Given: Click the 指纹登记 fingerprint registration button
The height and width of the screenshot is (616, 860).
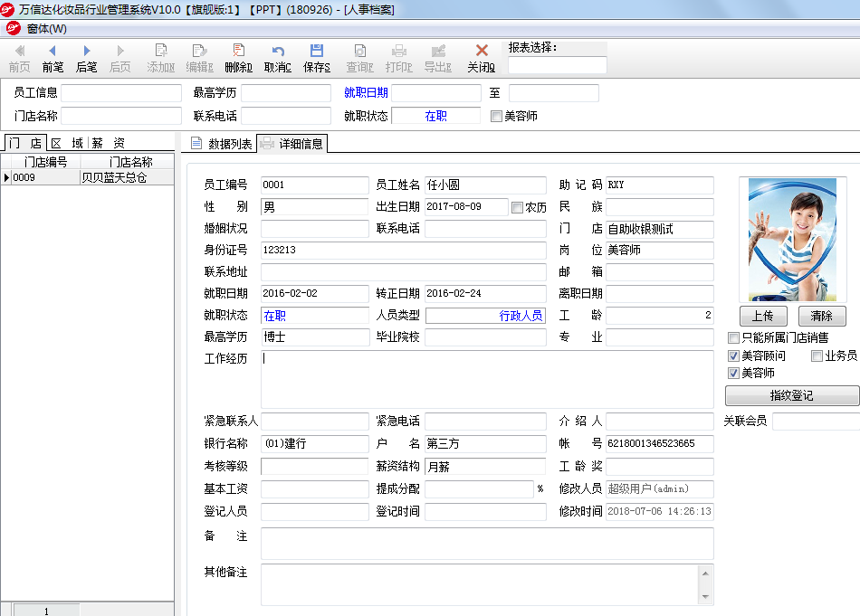Looking at the screenshot, I should [x=791, y=396].
